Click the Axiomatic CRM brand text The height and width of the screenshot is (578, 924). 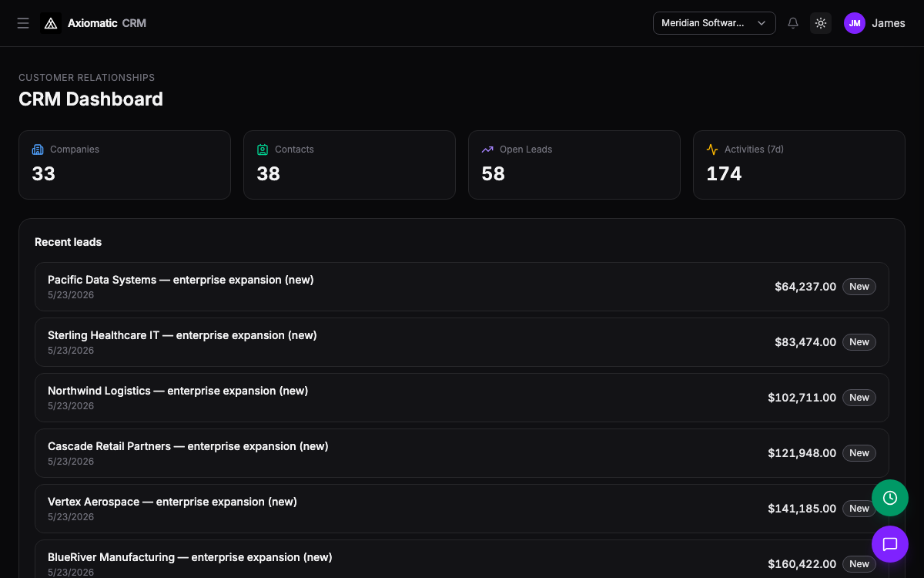107,23
